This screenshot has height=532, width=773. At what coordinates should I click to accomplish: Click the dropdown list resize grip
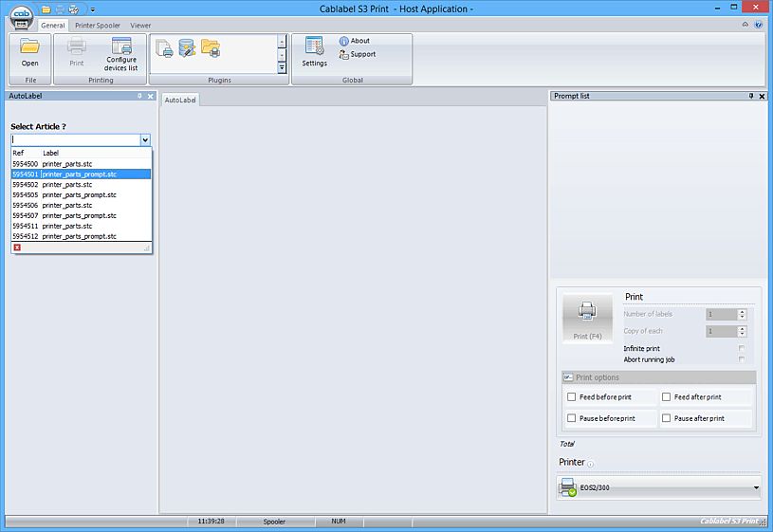pyautogui.click(x=147, y=248)
